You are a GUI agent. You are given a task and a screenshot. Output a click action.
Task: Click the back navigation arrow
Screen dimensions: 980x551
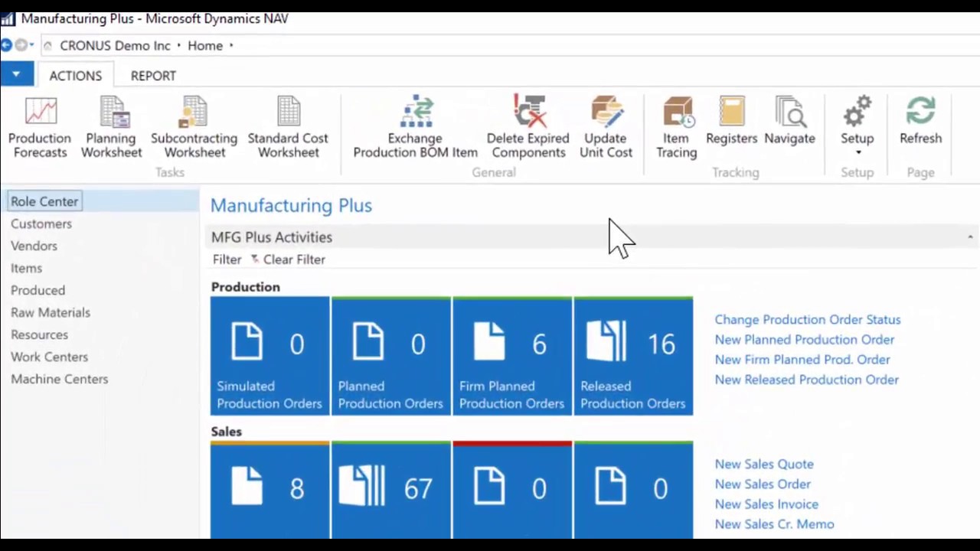(6, 45)
